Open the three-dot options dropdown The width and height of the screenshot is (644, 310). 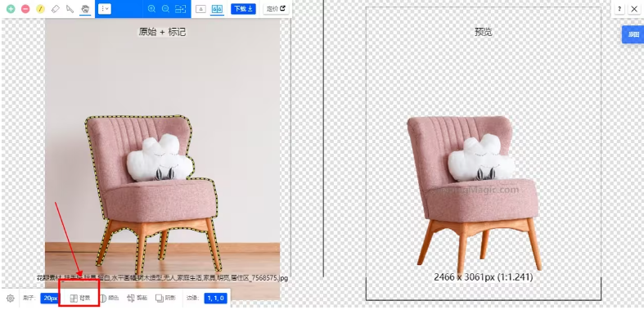104,9
